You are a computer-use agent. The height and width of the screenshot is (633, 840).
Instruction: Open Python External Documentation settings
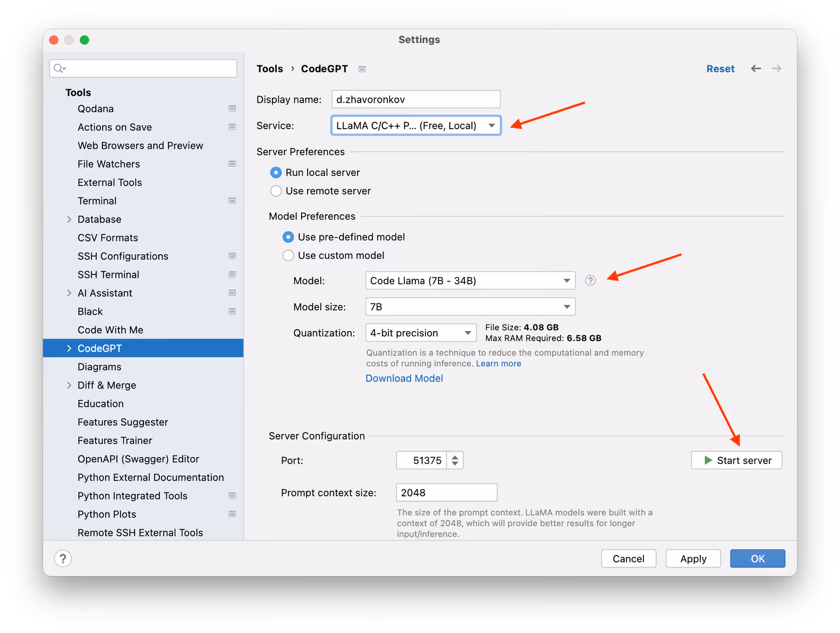150,477
